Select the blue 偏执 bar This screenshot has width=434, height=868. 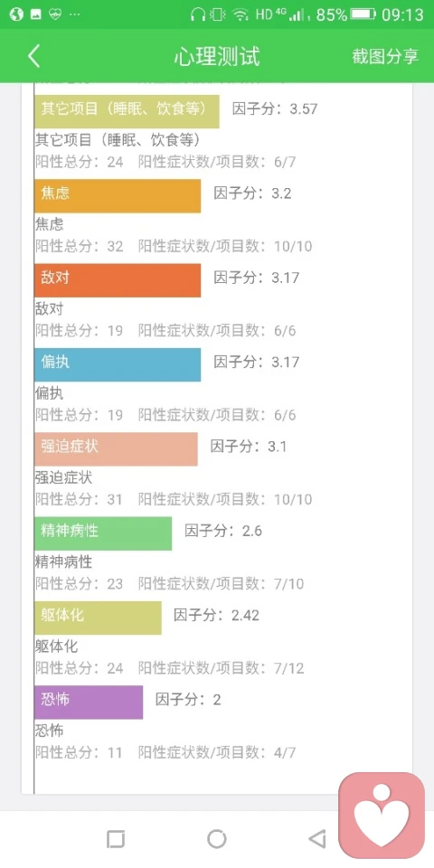[x=118, y=364]
